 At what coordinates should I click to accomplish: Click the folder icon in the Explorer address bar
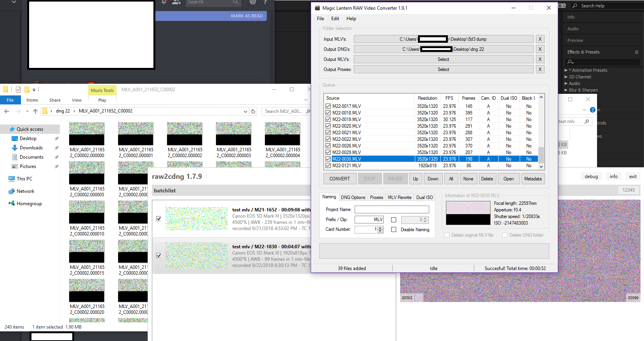45,111
